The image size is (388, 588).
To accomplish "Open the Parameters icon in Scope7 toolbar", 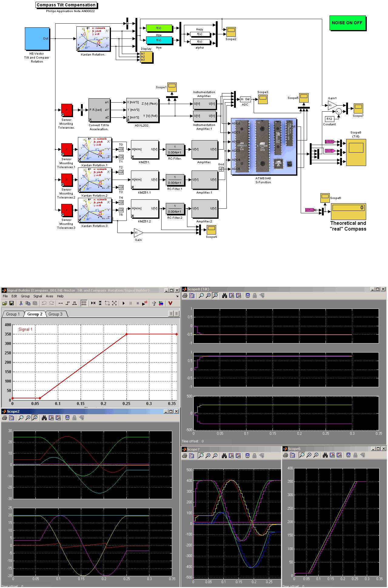I will tap(192, 456).
